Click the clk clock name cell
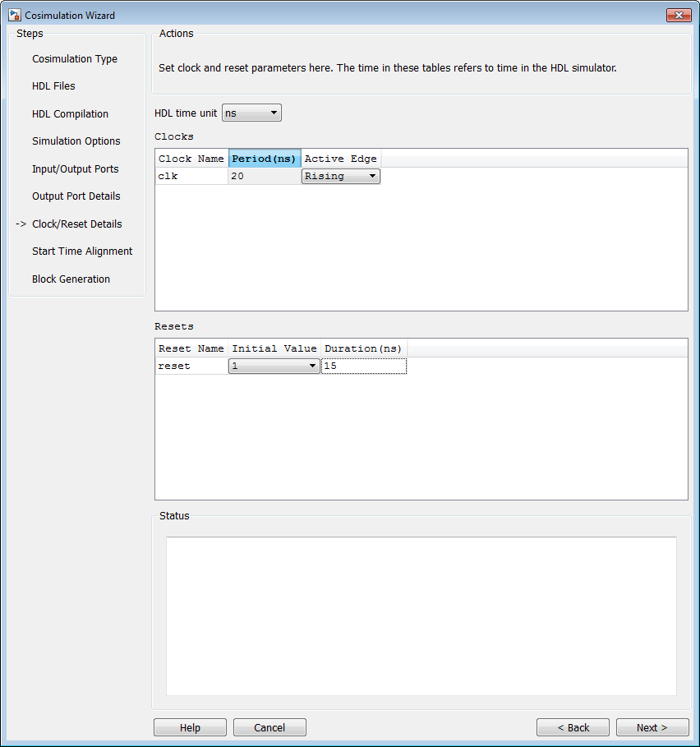The image size is (700, 747). [191, 176]
